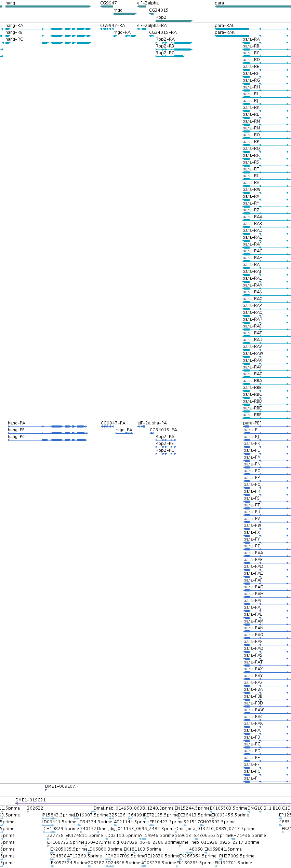Open the EK069841.5prime EST label
Screen dimensions: 291x868
coord(223,849)
